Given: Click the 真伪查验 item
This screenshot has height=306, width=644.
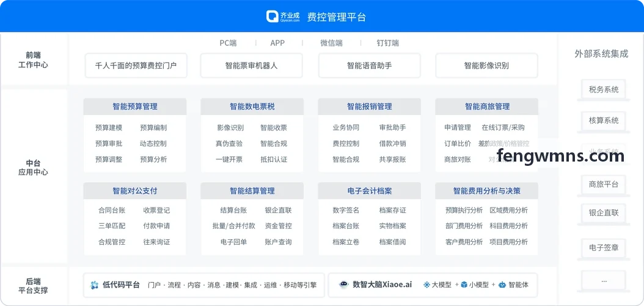Looking at the screenshot, I should [229, 144].
